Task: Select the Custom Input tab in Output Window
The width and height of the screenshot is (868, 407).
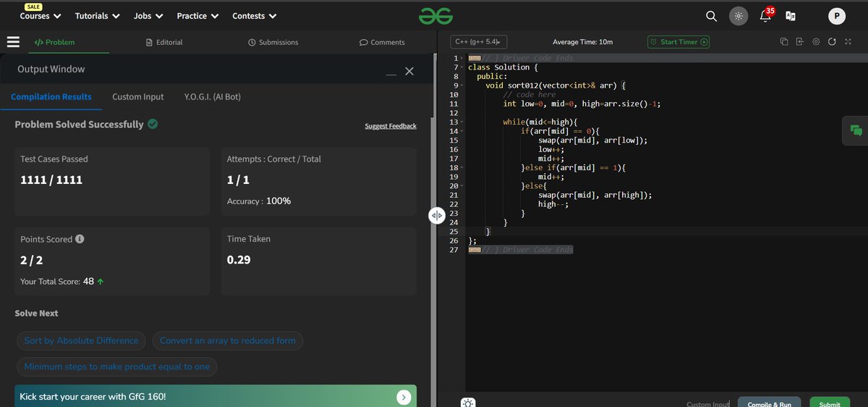Action: tap(138, 96)
